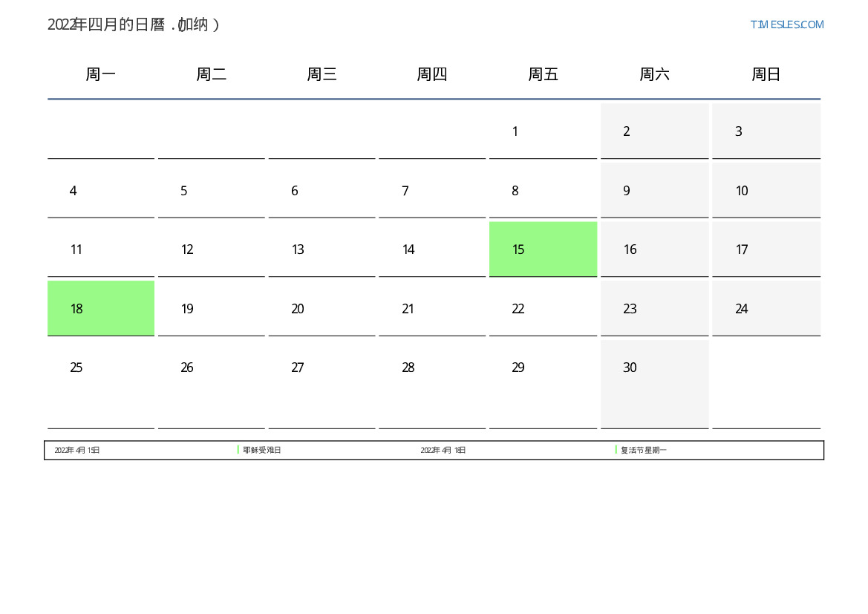The height and width of the screenshot is (614, 868).
Task: Select date 14 in the calendar
Action: point(432,249)
